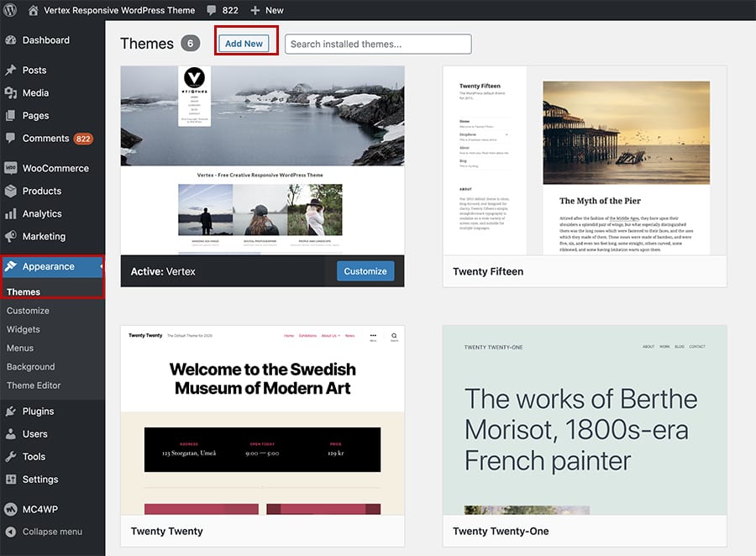Open Customize submenu under Appearance
This screenshot has height=556, width=756.
tap(28, 311)
